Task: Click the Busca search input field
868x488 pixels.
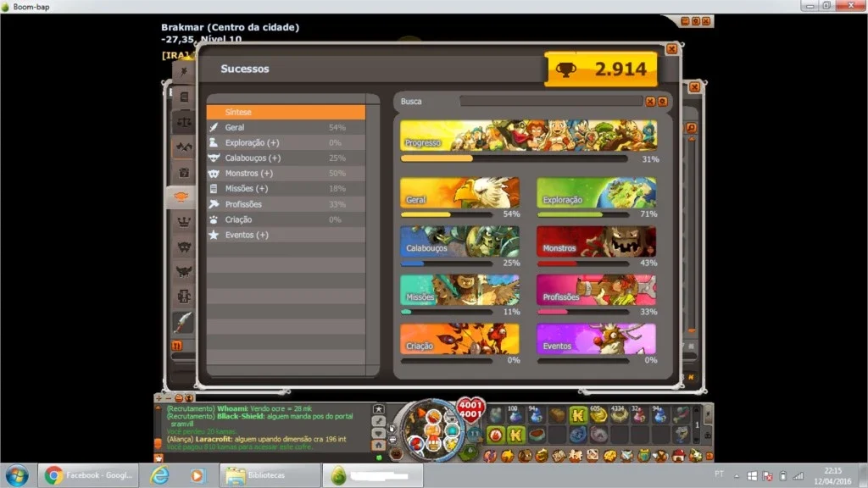Action: point(551,102)
